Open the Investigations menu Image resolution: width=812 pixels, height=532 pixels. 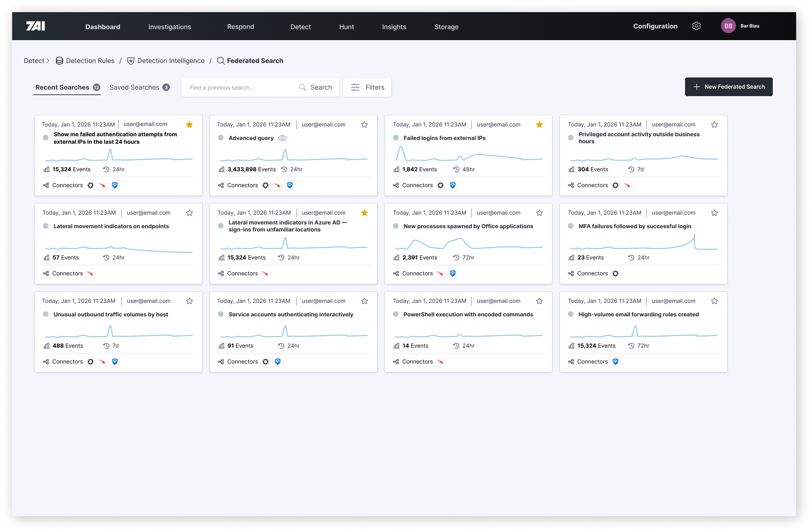[170, 27]
